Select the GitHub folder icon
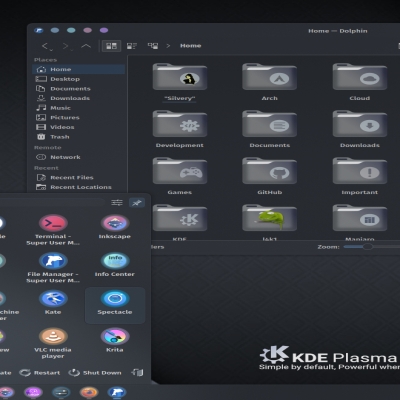400x400 pixels. click(269, 171)
